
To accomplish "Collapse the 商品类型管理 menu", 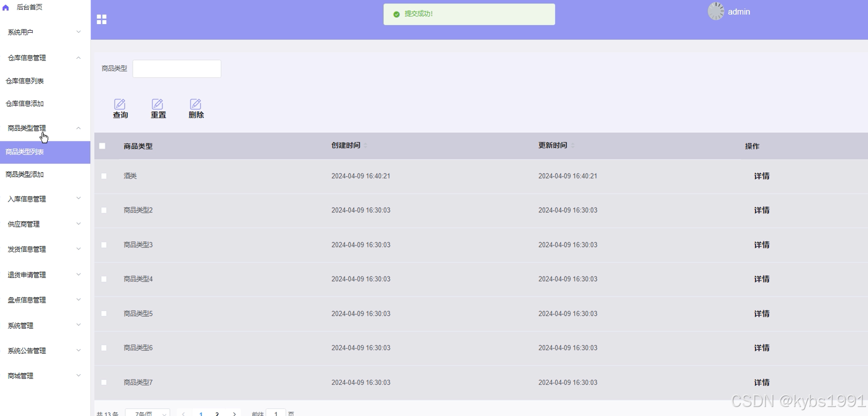I will (45, 128).
